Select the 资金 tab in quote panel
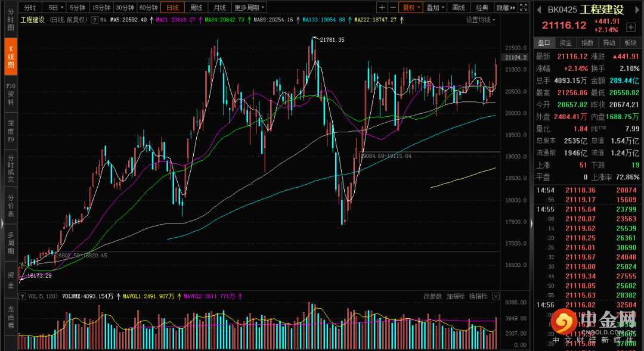Screen dimensions: 644x351 tap(566, 43)
